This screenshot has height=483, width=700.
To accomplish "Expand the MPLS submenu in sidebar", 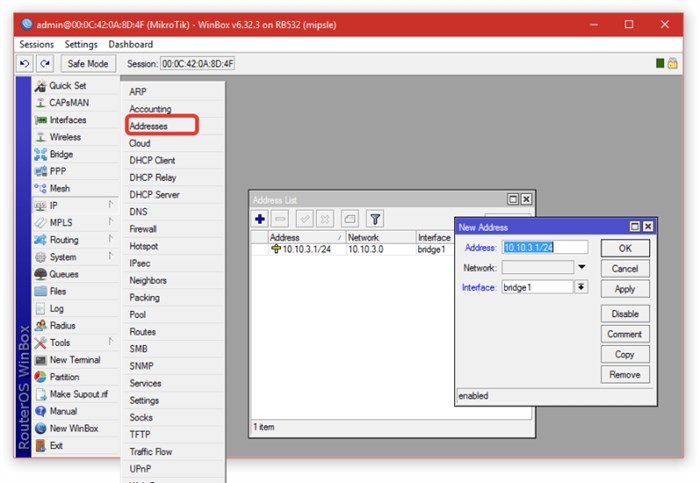I will (76, 222).
